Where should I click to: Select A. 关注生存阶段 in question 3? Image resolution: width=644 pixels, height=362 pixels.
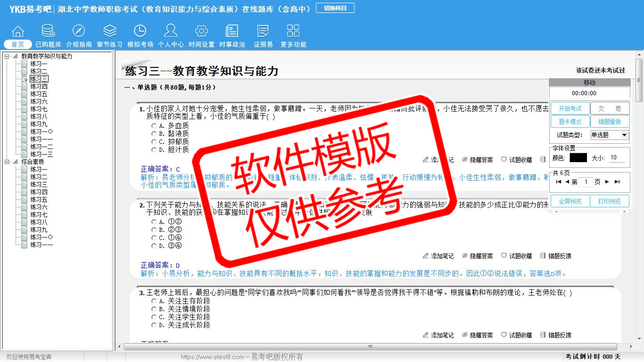(x=154, y=301)
